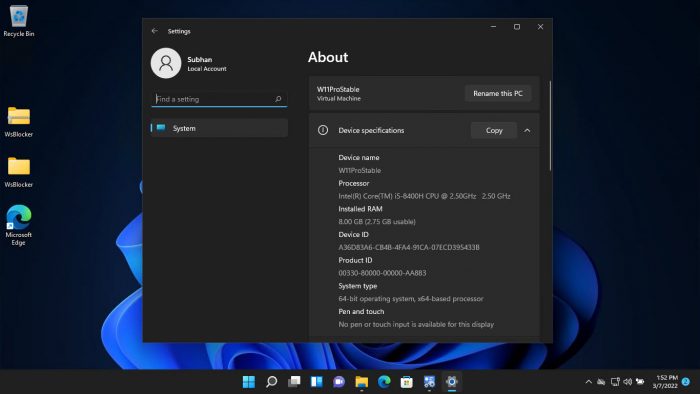Open Task View on the taskbar
The width and height of the screenshot is (700, 394).
click(x=294, y=382)
